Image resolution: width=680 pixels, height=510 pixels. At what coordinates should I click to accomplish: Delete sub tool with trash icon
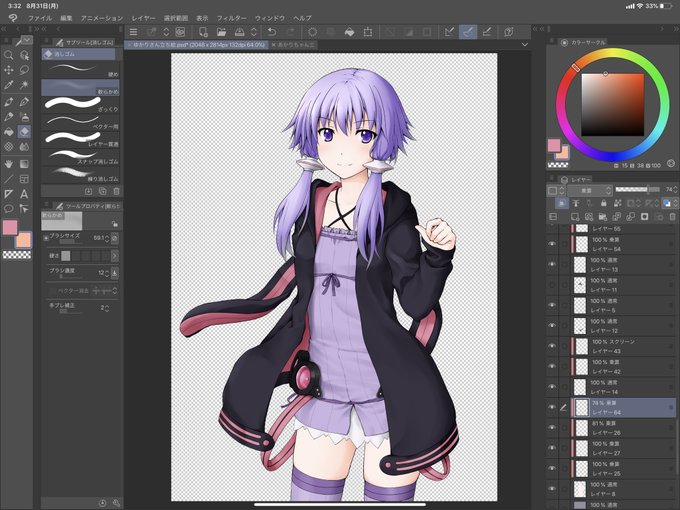[x=116, y=191]
